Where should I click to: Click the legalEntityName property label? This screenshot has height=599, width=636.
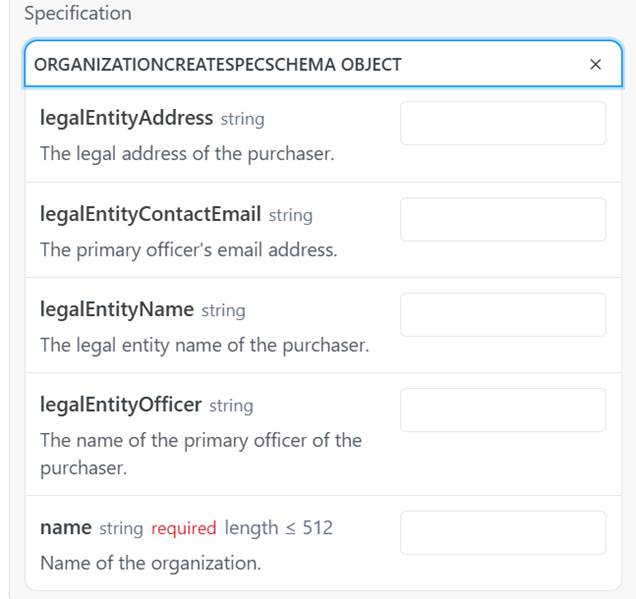click(116, 310)
